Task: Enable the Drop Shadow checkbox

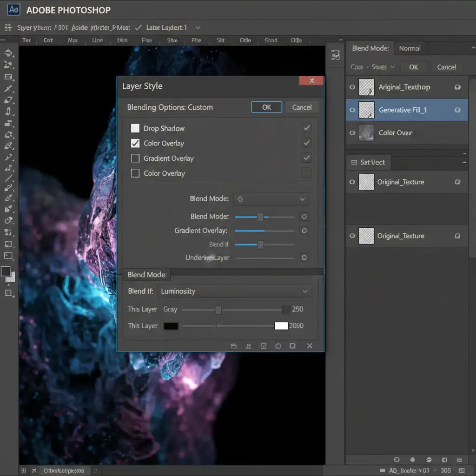Action: [x=135, y=128]
